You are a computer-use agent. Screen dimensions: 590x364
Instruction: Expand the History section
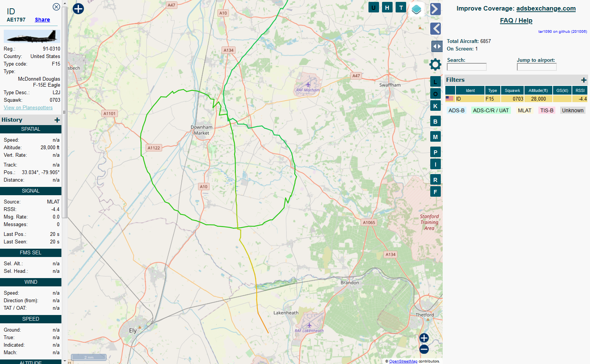tap(57, 120)
